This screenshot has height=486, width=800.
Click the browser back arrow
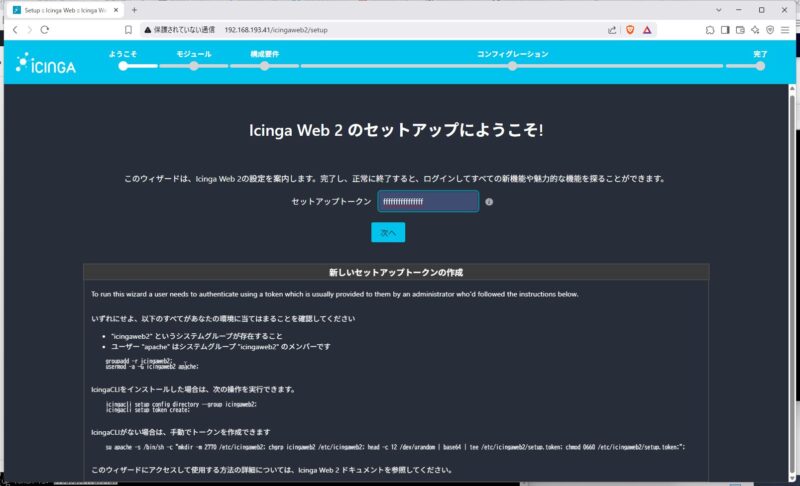(15, 30)
